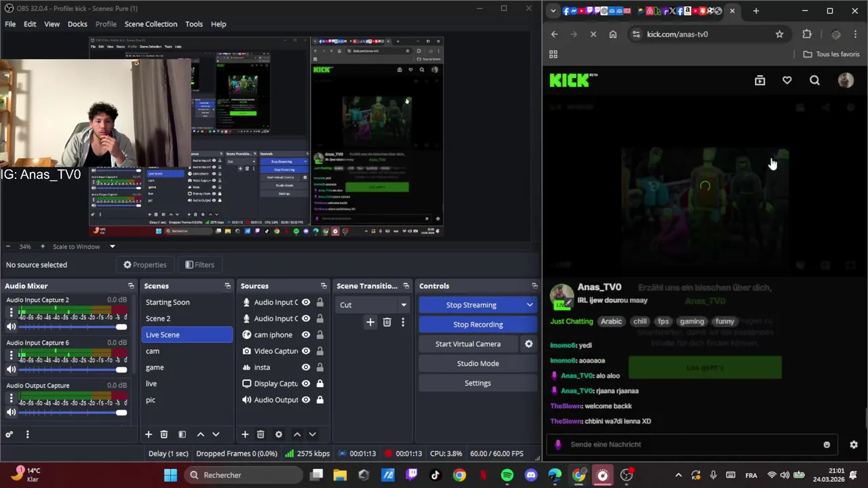Pop out the Controls dock

tap(534, 286)
